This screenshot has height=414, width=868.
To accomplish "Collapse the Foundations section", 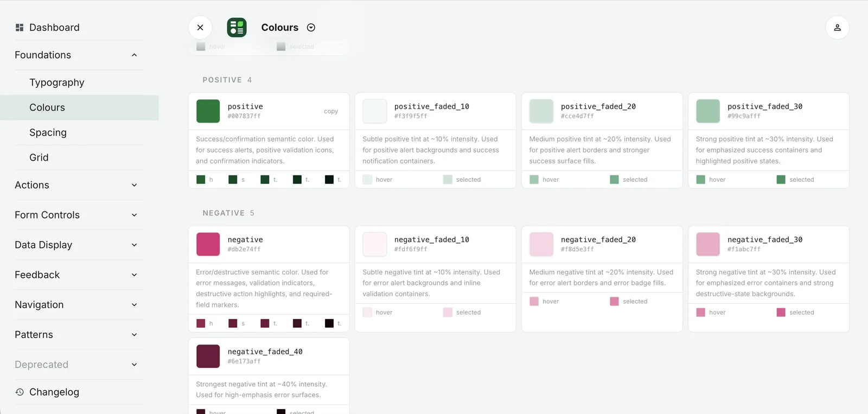I will point(134,55).
